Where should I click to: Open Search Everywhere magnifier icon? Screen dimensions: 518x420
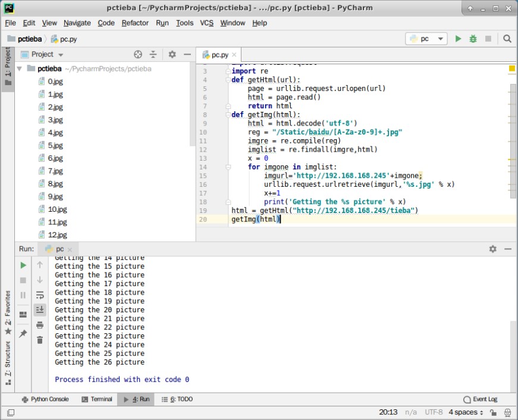point(507,39)
